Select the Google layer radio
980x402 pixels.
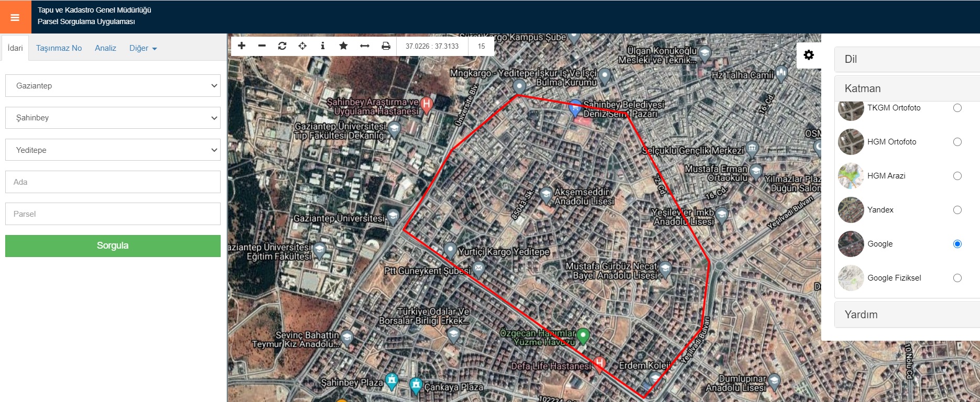pos(957,244)
